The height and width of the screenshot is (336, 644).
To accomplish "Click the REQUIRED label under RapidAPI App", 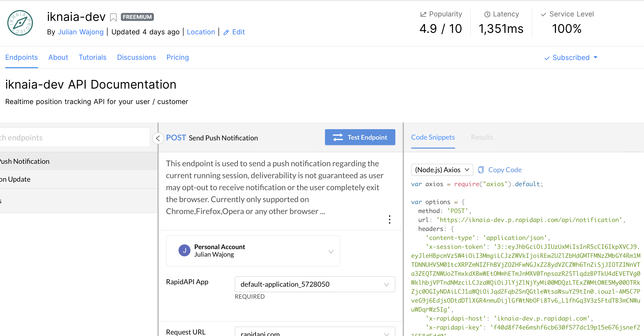I will point(249,296).
